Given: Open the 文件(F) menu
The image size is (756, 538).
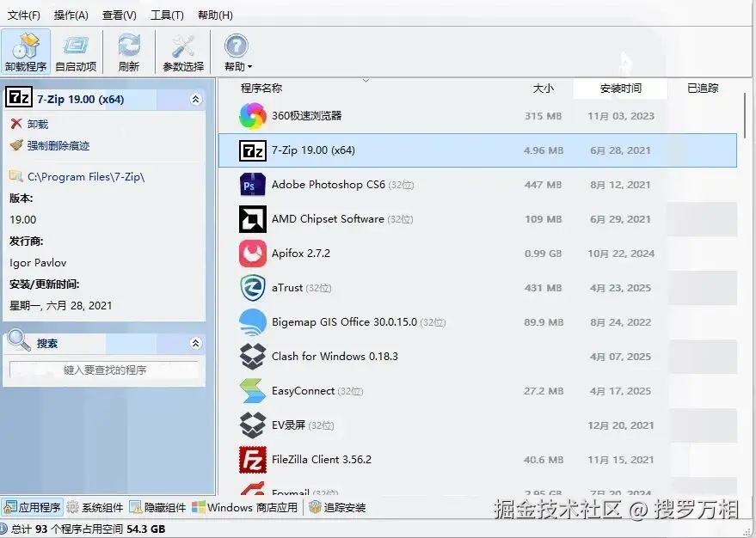Looking at the screenshot, I should pos(23,15).
